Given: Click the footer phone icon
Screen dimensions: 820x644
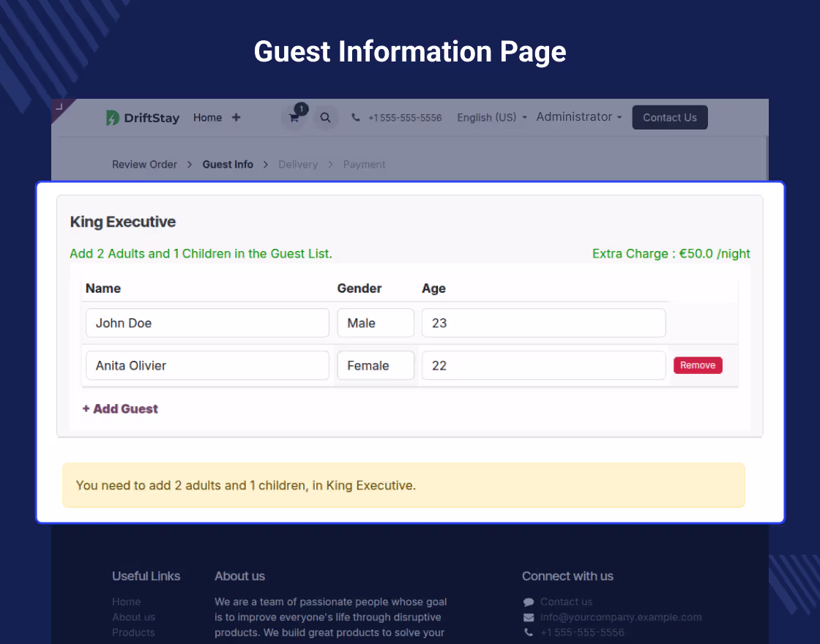Looking at the screenshot, I should tap(529, 632).
